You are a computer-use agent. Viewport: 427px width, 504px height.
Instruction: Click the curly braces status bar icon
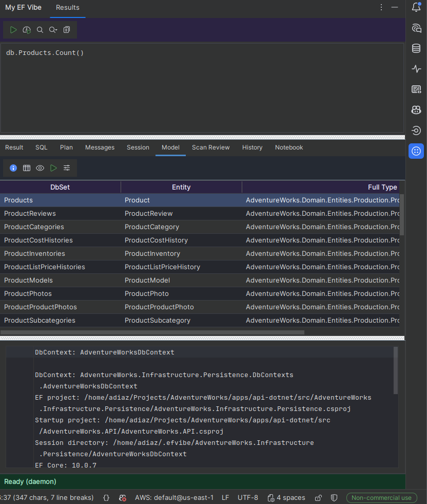coord(106,497)
